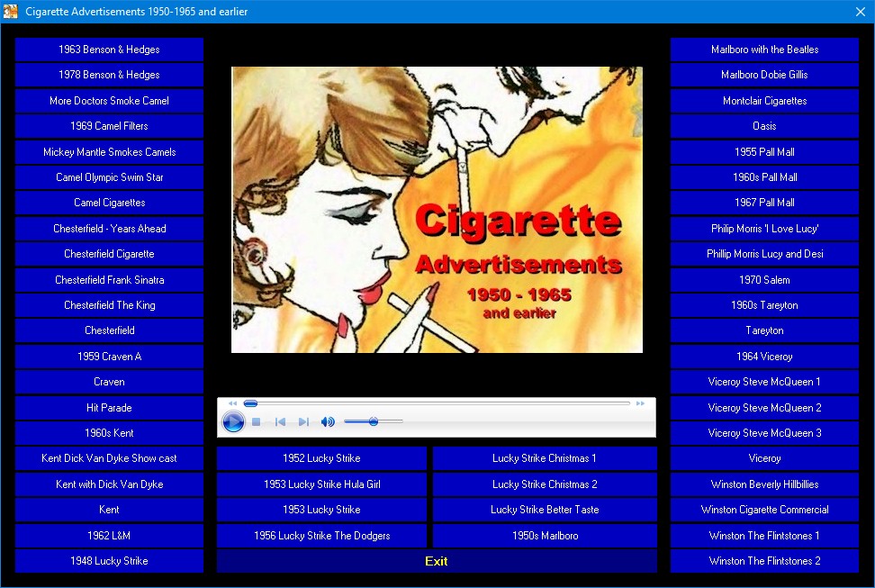Open Marlboro Dobie Gillis video
Screen dimensions: 875x588
[x=764, y=75]
